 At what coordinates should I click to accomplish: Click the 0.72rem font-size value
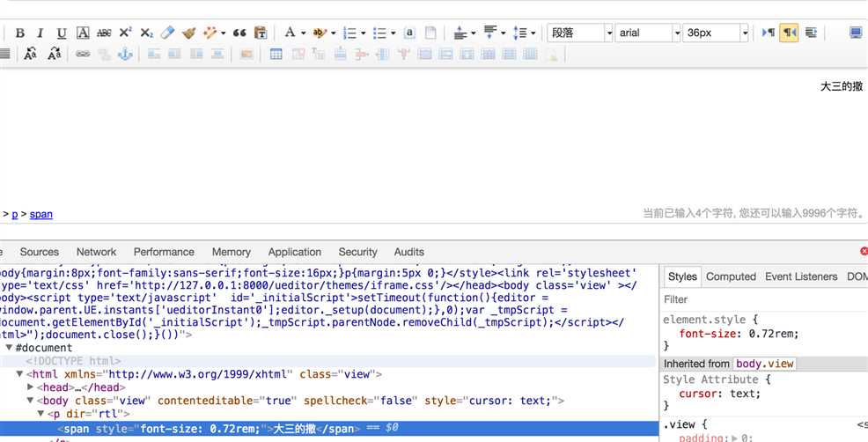pyautogui.click(x=772, y=334)
